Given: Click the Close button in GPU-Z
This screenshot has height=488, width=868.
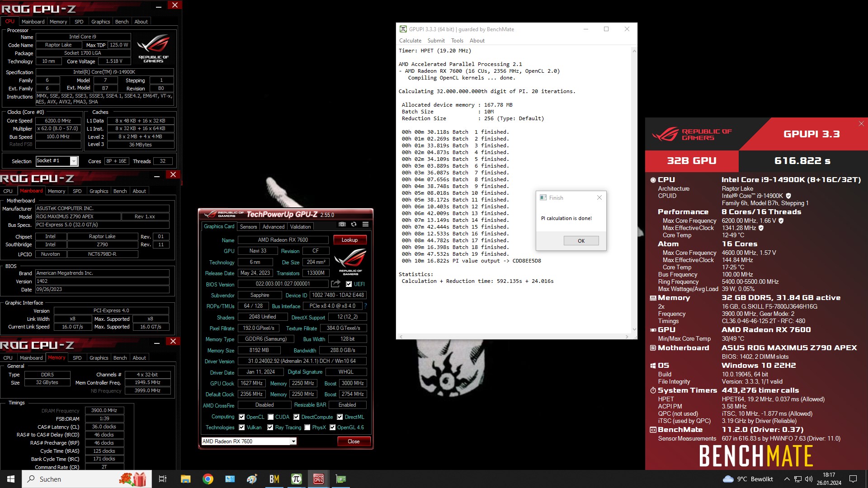Looking at the screenshot, I should tap(354, 441).
